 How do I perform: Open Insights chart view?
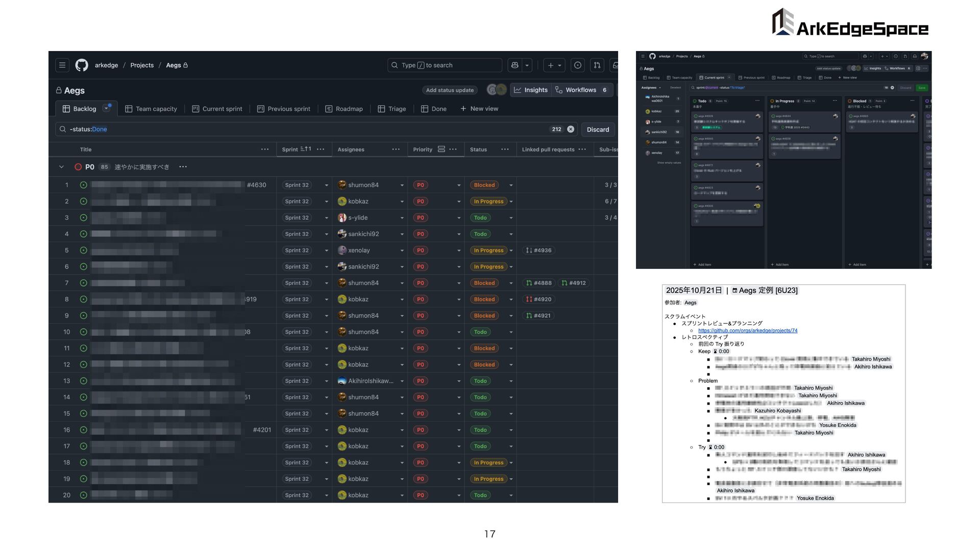click(x=531, y=90)
